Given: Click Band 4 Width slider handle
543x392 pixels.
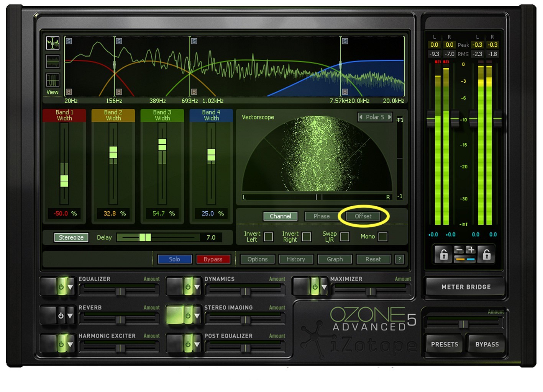Looking at the screenshot, I should 211,155.
